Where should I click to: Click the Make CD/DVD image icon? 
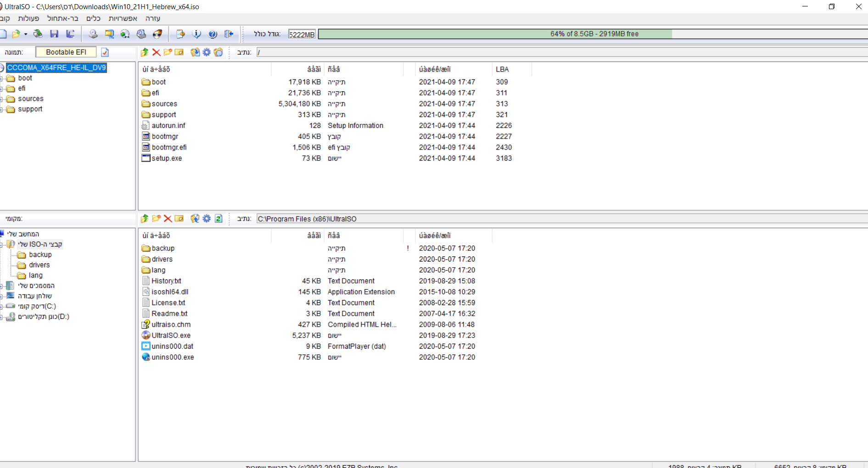(x=93, y=34)
